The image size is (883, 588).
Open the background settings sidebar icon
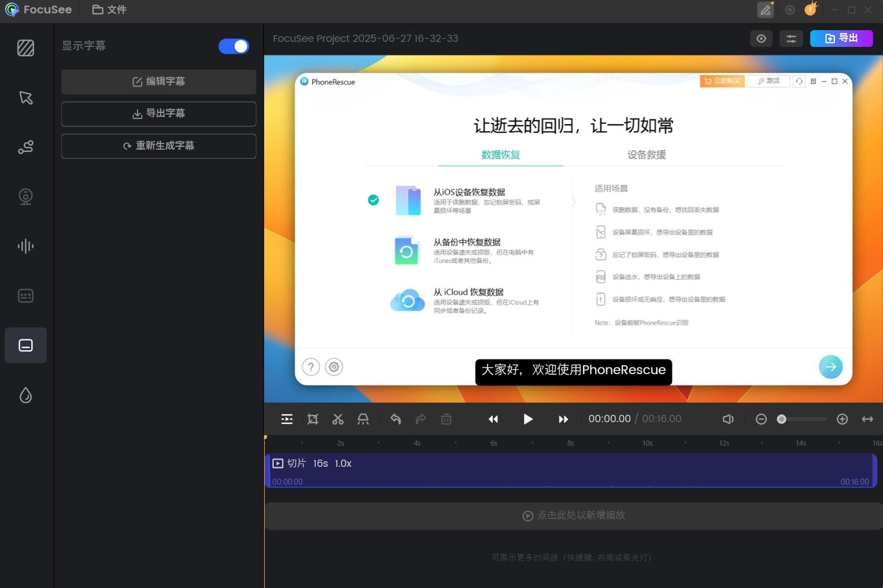click(26, 48)
